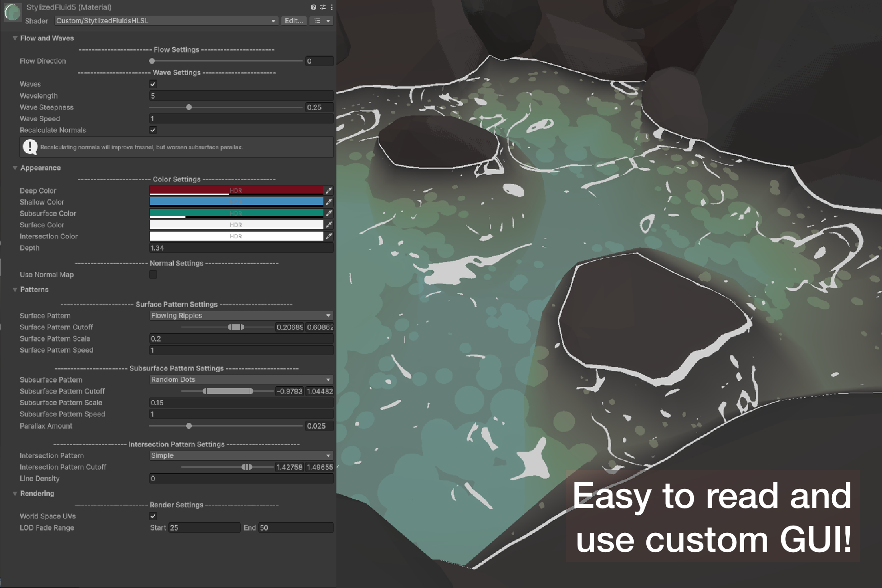
Task: Collapse the Patterns section
Action: (x=15, y=289)
